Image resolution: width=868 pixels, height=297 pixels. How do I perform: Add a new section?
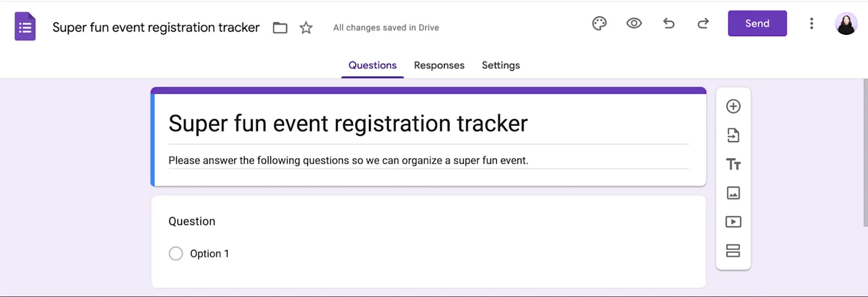coord(733,250)
